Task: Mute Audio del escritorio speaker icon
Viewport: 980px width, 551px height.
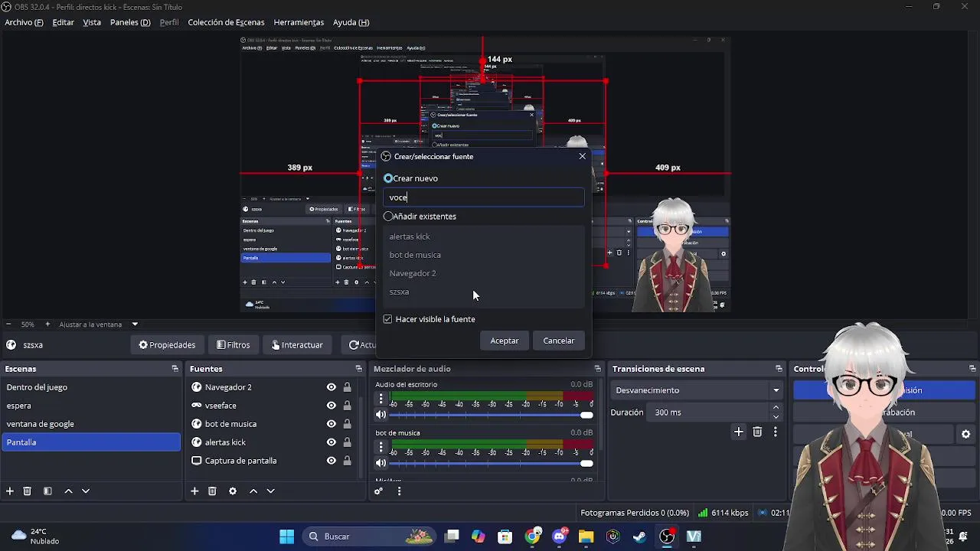Action: pos(381,415)
